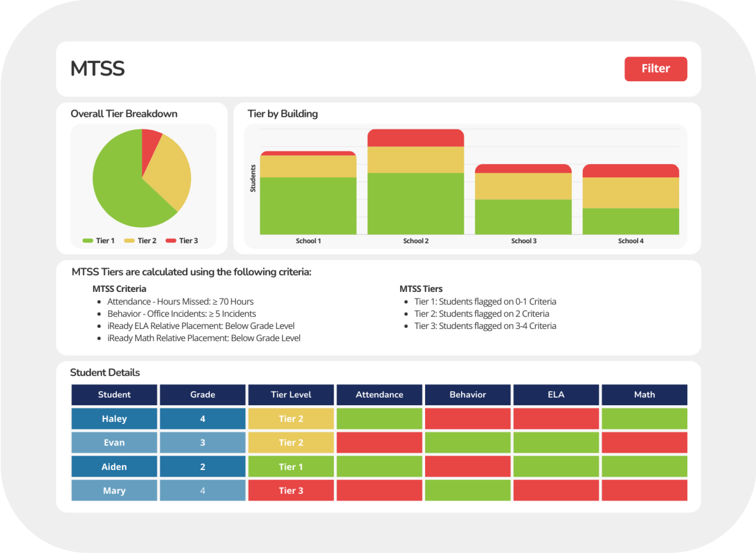The height and width of the screenshot is (553, 756).
Task: Click the Math column header
Action: click(x=644, y=395)
